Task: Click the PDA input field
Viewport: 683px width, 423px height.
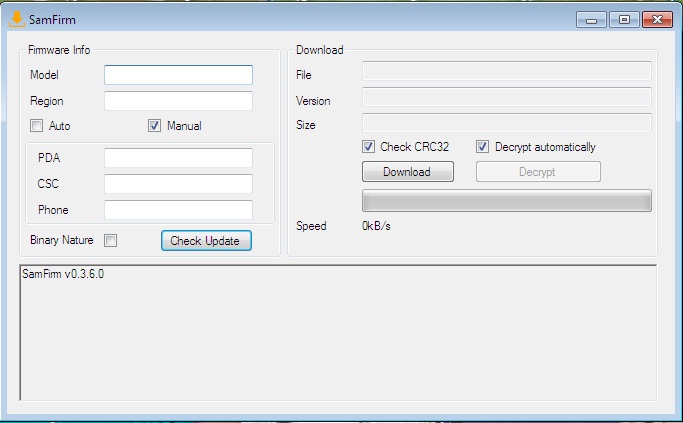Action: tap(178, 158)
